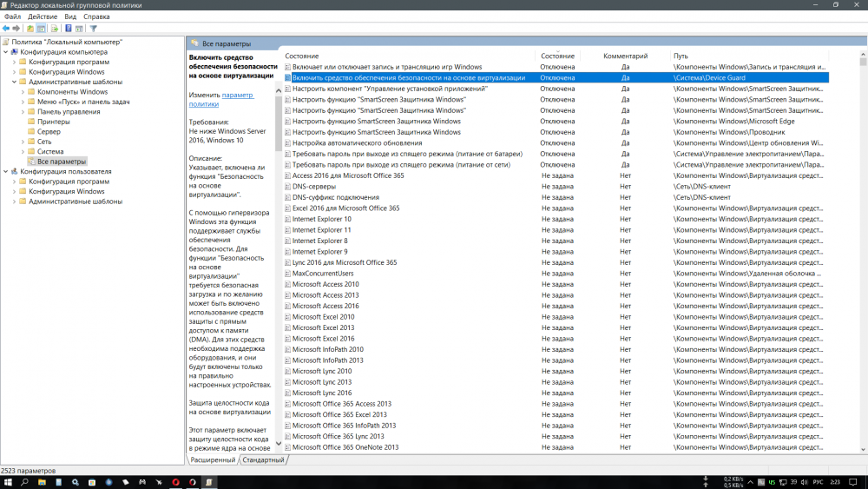Click the Back arrow in toolbar
This screenshot has width=868, height=489.
tap(6, 29)
